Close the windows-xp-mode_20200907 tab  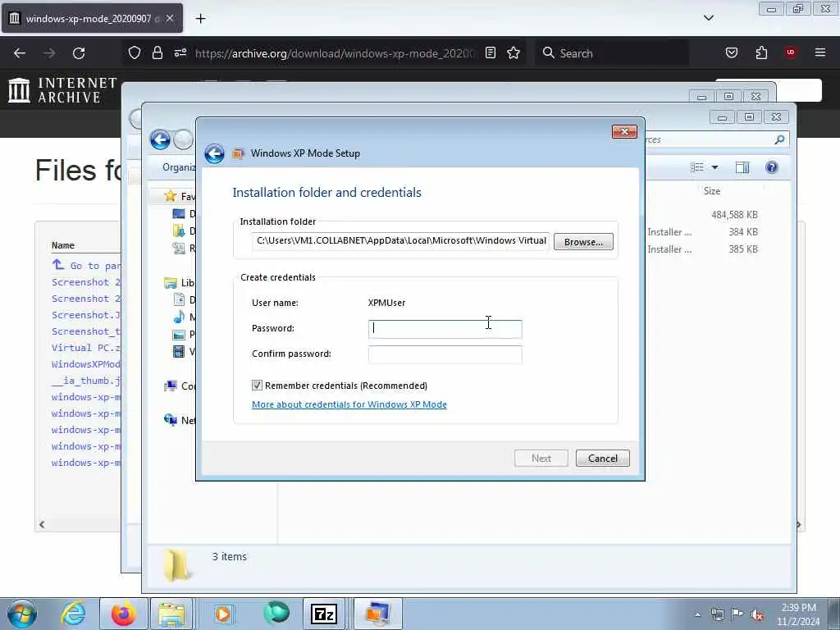pos(169,18)
